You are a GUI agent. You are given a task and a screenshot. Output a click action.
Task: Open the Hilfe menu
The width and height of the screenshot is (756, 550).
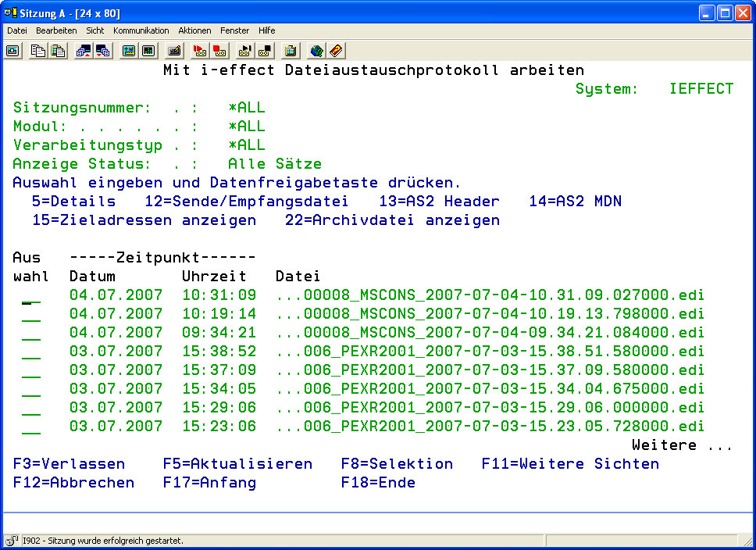click(x=266, y=30)
